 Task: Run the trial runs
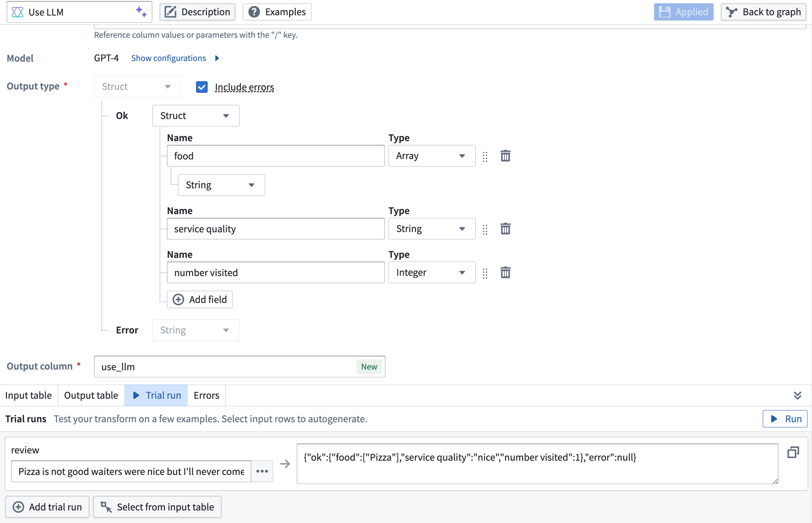click(785, 419)
